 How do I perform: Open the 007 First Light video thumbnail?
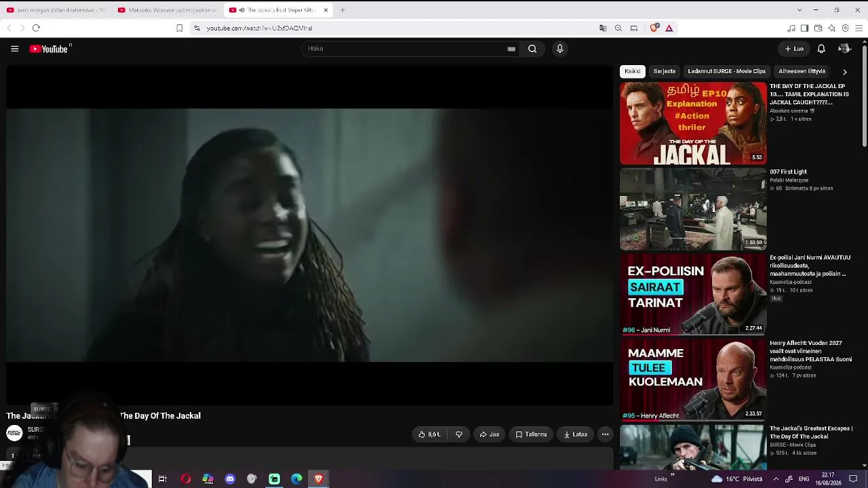coord(693,209)
